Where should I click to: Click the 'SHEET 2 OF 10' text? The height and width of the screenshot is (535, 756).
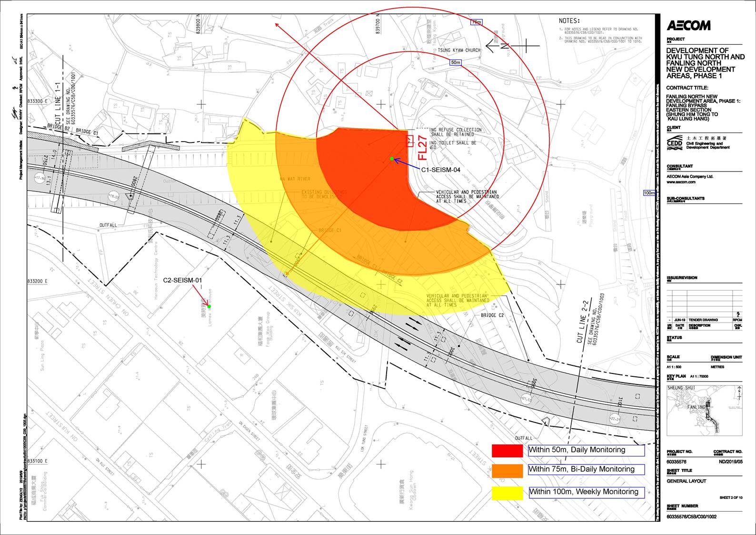(x=731, y=497)
